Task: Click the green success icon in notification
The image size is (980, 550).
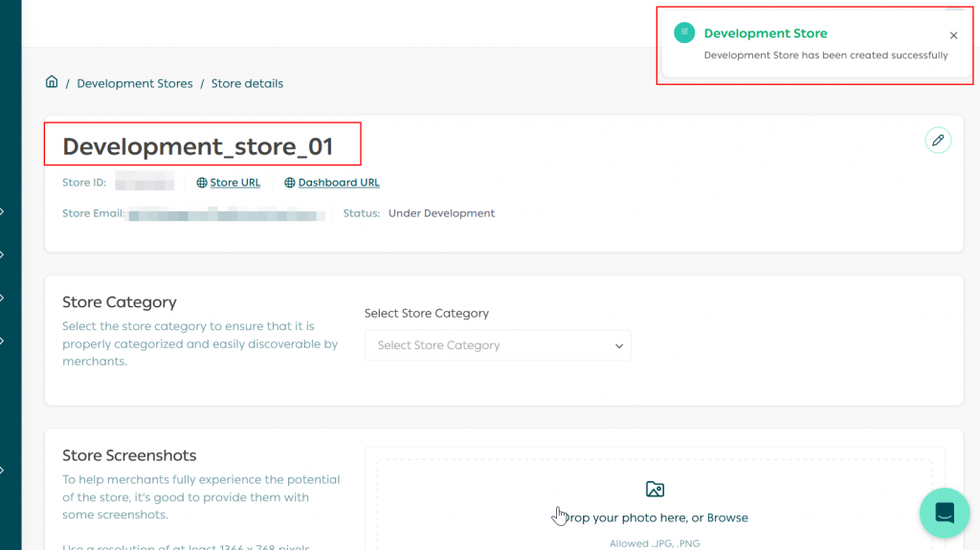Action: (684, 33)
